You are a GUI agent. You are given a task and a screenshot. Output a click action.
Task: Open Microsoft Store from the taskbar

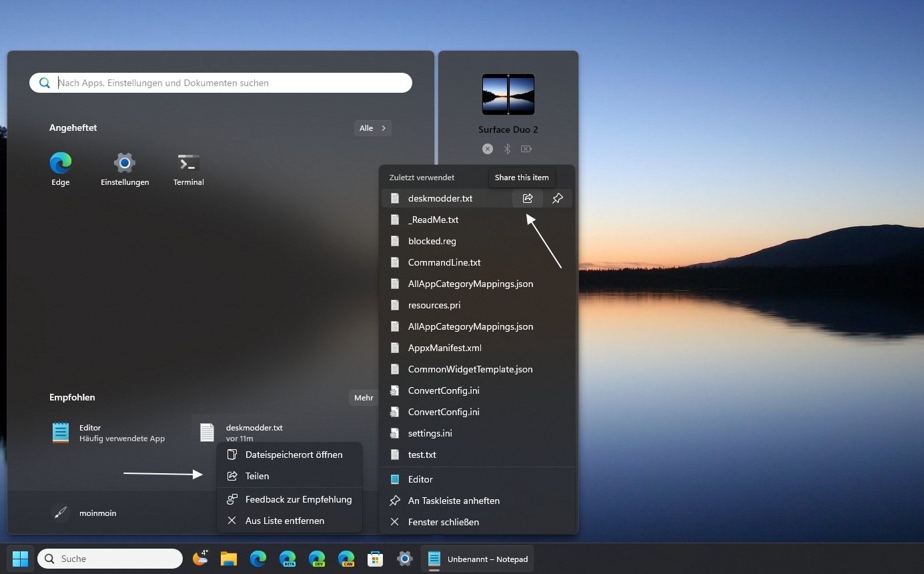coord(376,559)
